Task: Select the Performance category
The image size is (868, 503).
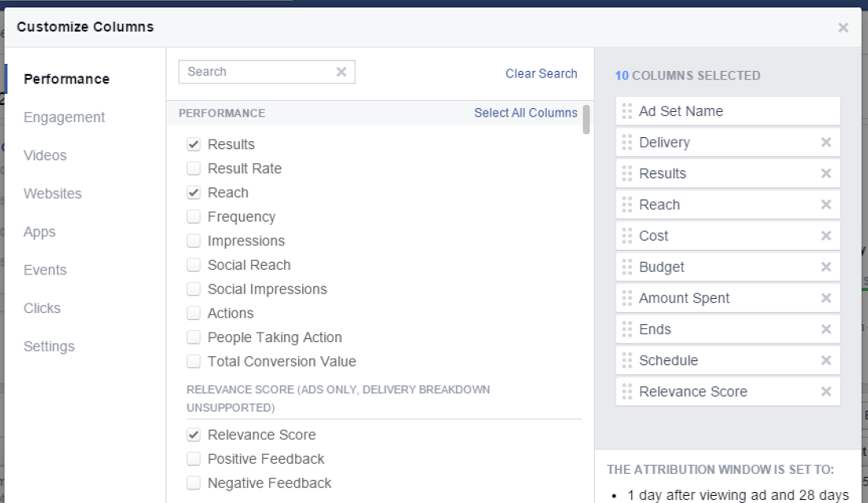Action: pos(66,79)
